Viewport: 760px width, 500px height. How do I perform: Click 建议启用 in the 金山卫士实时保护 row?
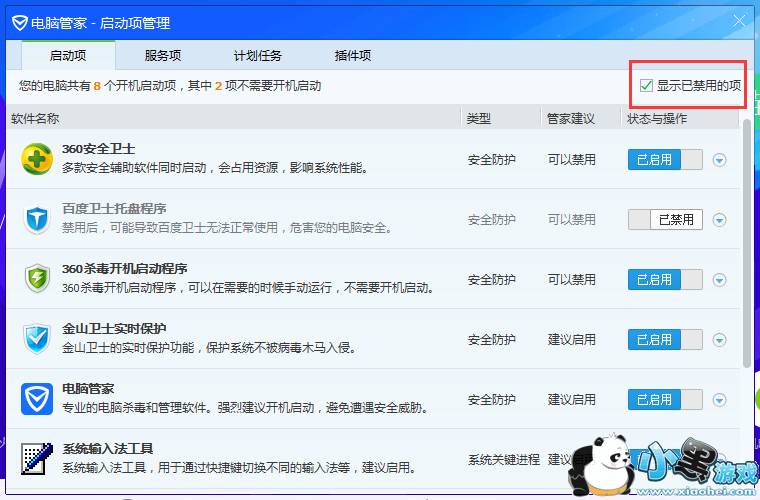tap(571, 340)
